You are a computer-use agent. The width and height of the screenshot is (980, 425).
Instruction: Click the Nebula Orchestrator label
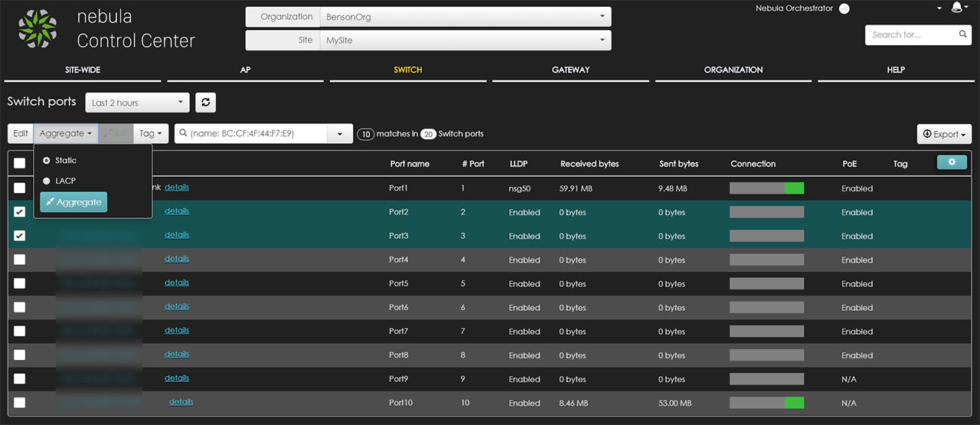[794, 8]
